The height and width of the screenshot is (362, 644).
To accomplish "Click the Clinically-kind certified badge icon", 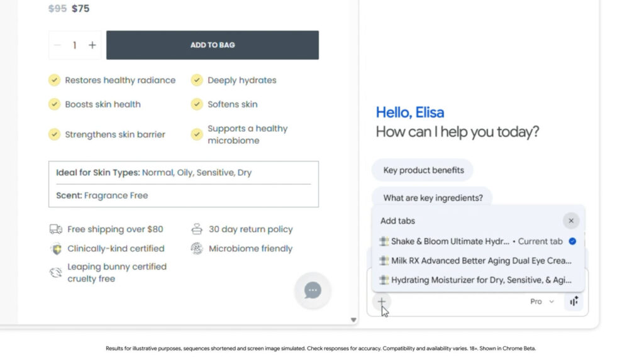I will point(56,249).
